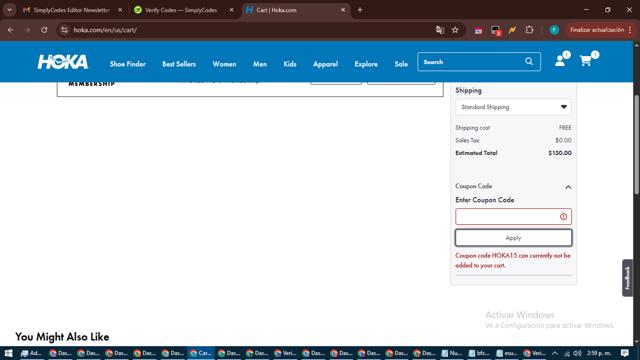The width and height of the screenshot is (640, 360).
Task: Open the Men menu
Action: click(260, 64)
